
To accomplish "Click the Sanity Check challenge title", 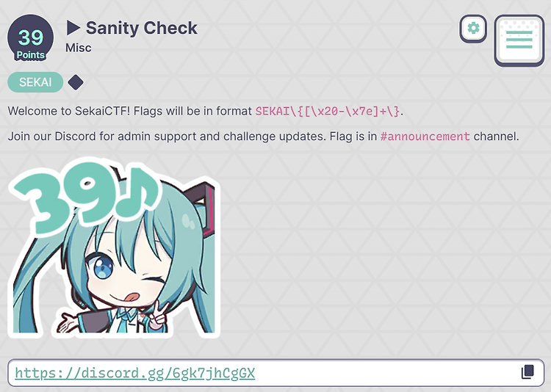I will click(x=141, y=28).
